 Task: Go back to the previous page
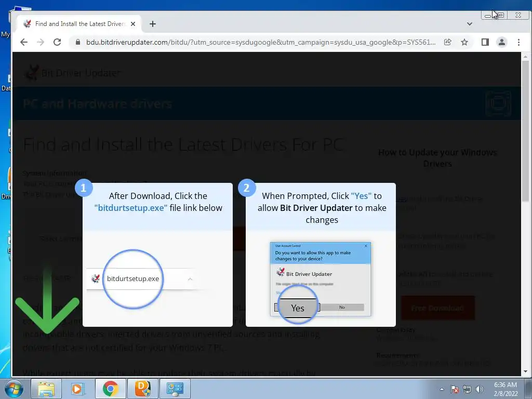point(24,42)
